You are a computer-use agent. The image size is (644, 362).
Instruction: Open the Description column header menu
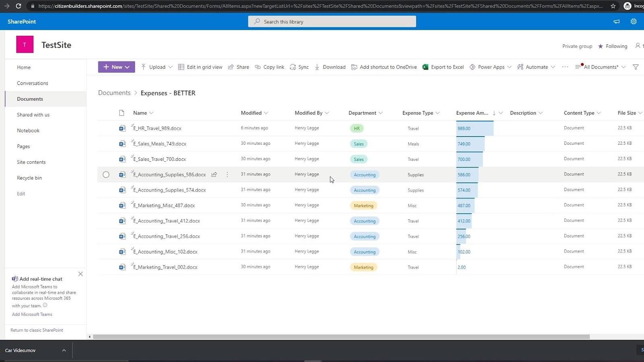[526, 113]
